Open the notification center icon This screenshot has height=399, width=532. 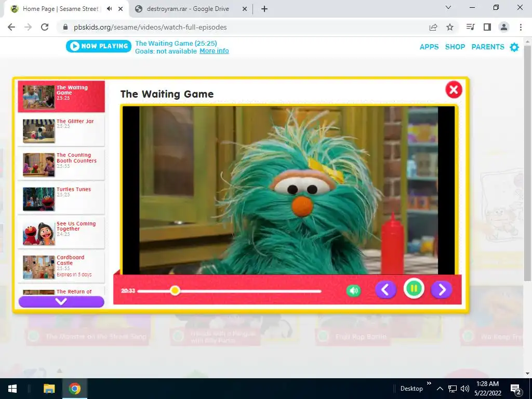click(516, 389)
